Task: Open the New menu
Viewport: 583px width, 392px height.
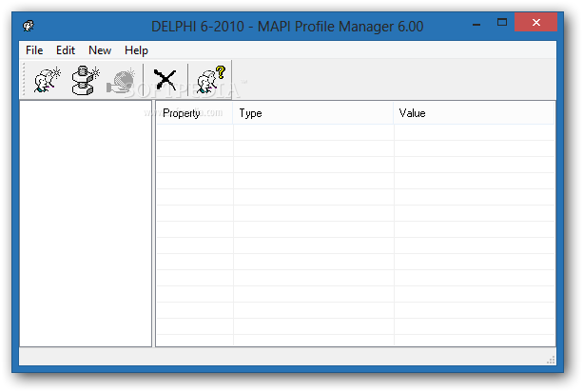Action: tap(100, 50)
